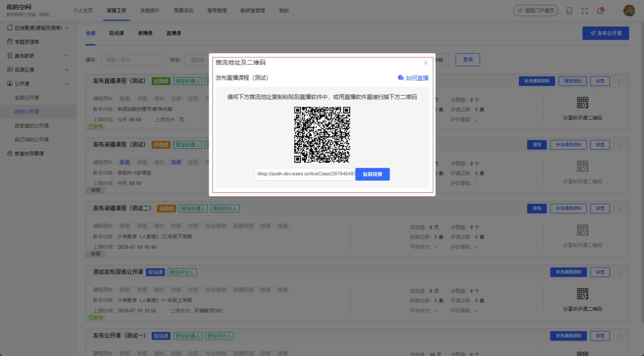Viewport: 644px width, 356px height.
Task: Open 全部公开课 sidebar item
Action: pyautogui.click(x=27, y=98)
